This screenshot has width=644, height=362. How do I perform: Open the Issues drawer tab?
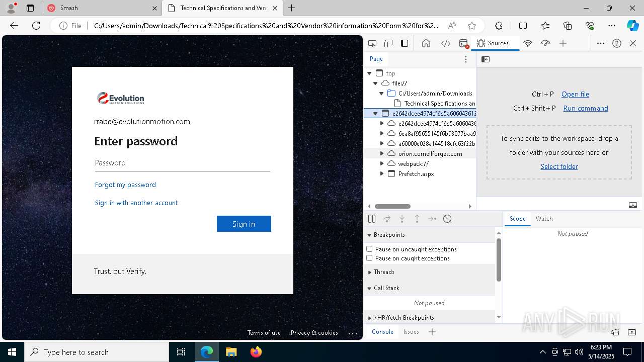pos(411,332)
